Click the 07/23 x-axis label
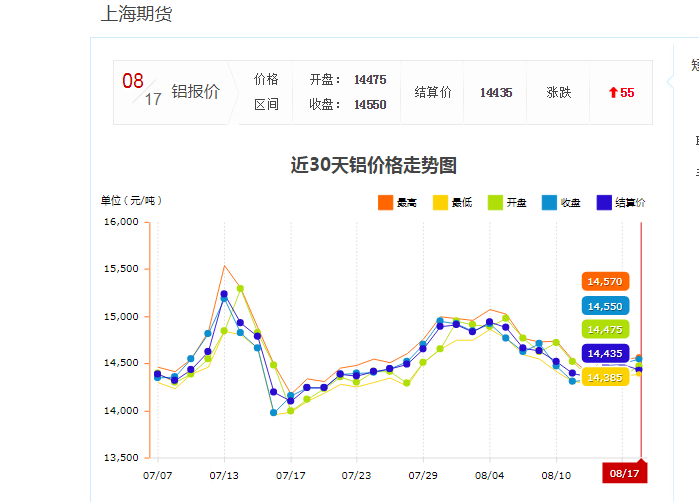This screenshot has height=502, width=699. (356, 476)
